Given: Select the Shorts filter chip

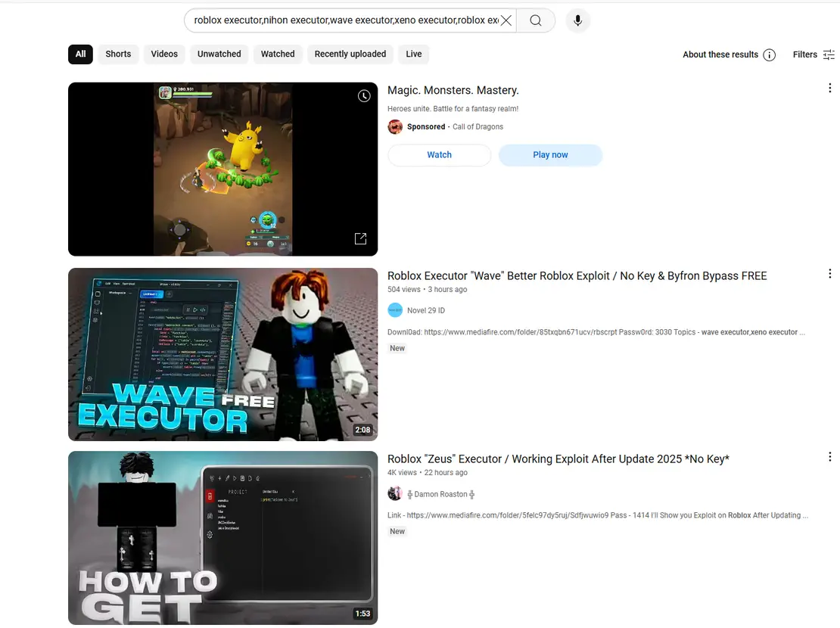Looking at the screenshot, I should click(x=118, y=54).
